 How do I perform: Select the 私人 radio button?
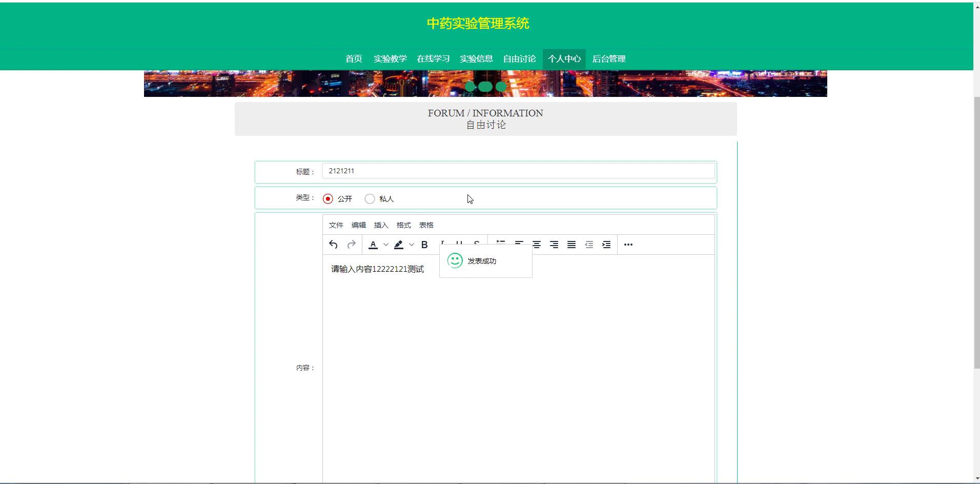tap(370, 199)
